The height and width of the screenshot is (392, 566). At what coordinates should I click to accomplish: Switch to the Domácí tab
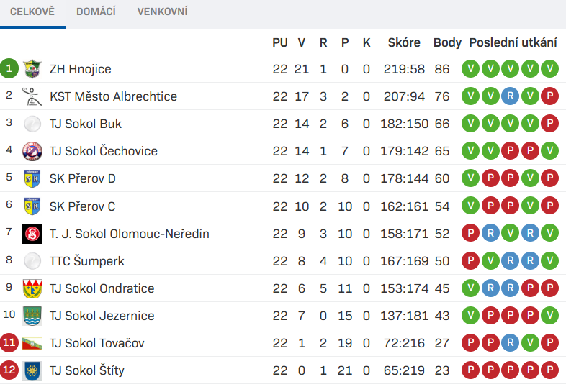point(96,12)
